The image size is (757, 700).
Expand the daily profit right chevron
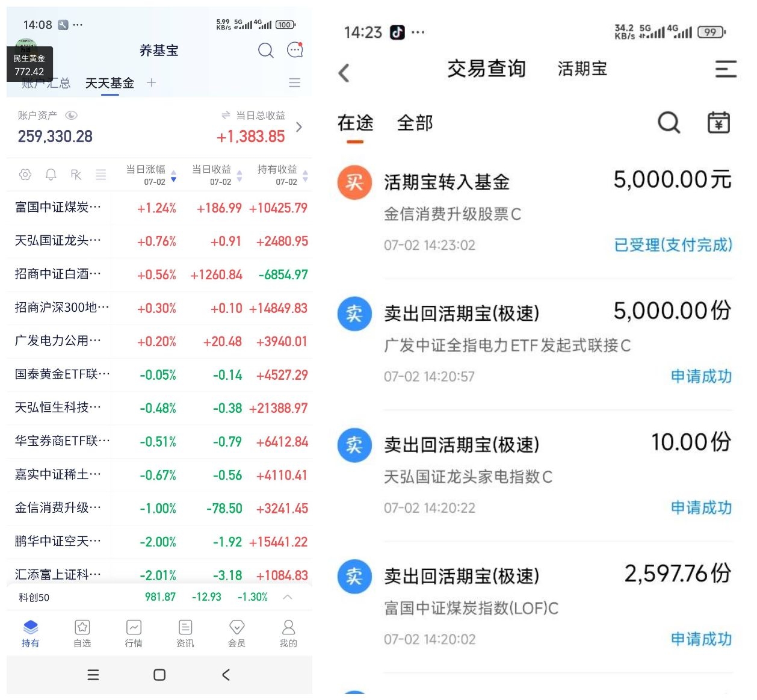click(x=299, y=127)
